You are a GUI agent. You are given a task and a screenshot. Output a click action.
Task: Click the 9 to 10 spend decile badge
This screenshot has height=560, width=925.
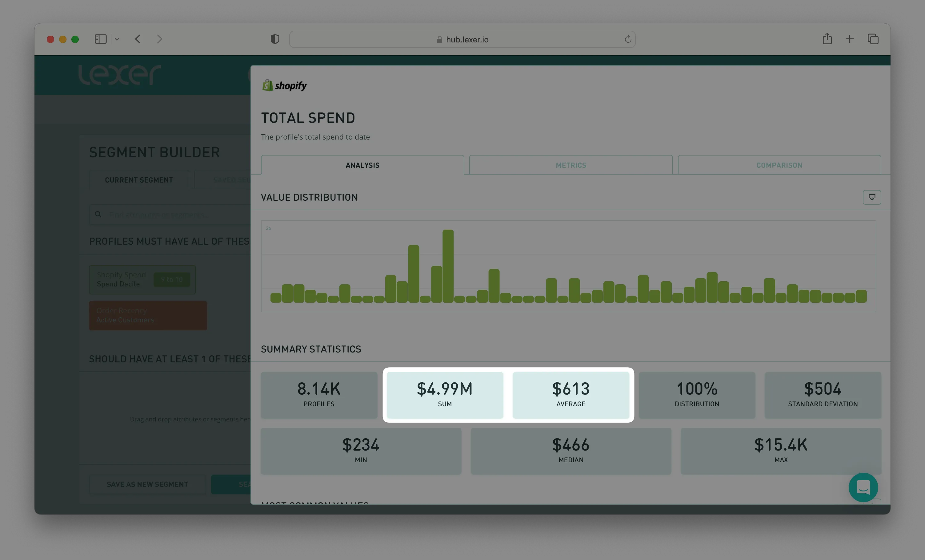(172, 279)
